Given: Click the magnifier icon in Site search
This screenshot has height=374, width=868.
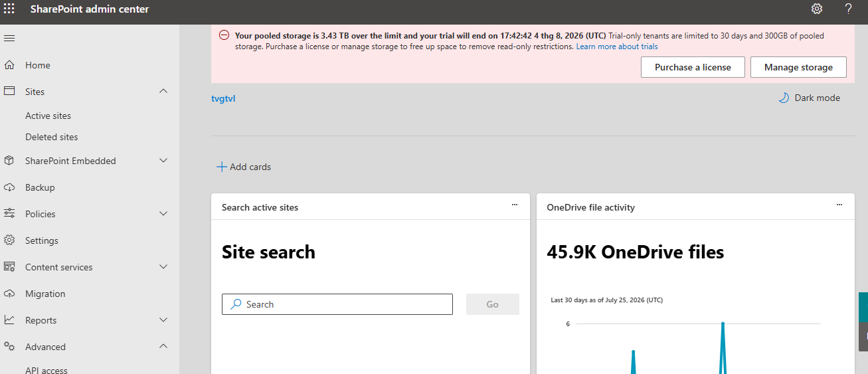Looking at the screenshot, I should (x=236, y=304).
